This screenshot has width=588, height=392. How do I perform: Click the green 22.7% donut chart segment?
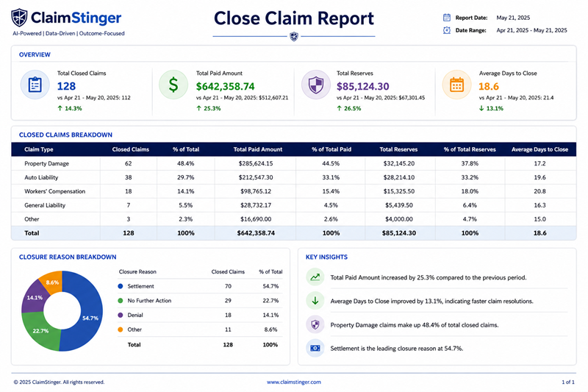pyautogui.click(x=41, y=331)
